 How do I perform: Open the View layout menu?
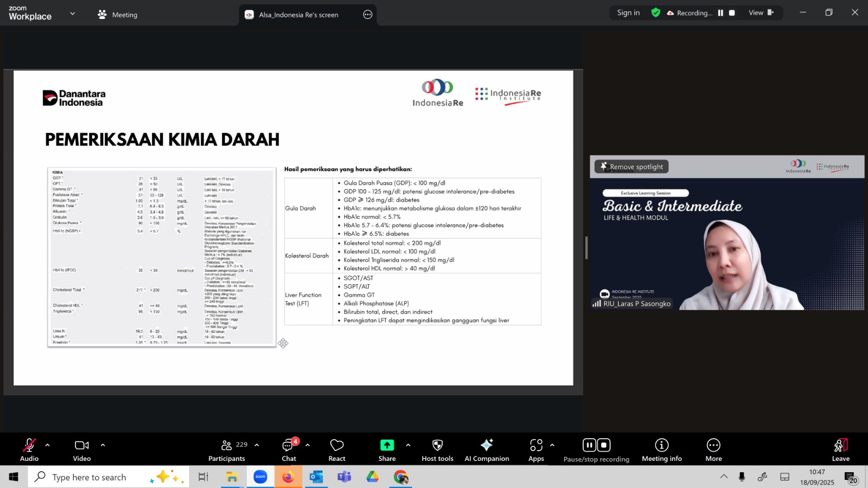(761, 13)
